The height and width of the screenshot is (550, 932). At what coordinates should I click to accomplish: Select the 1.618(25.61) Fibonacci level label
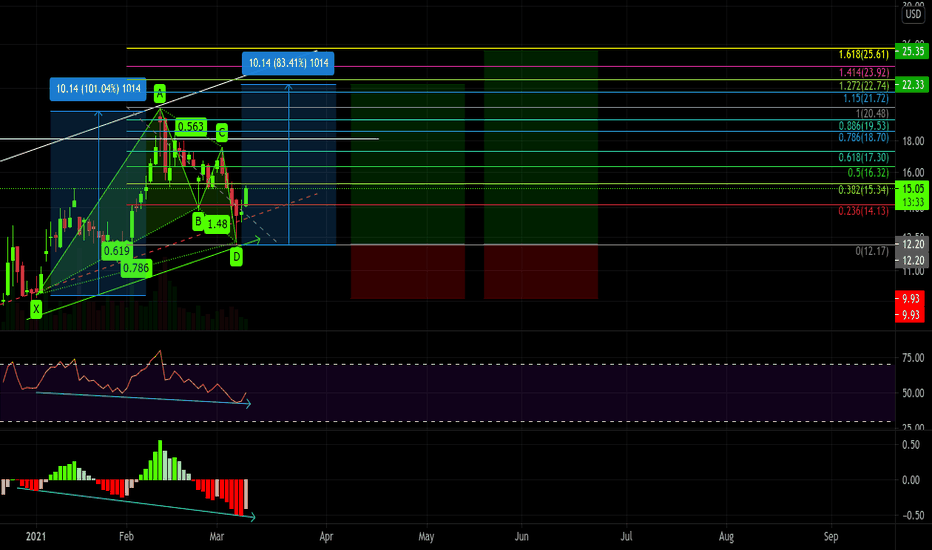[x=863, y=55]
